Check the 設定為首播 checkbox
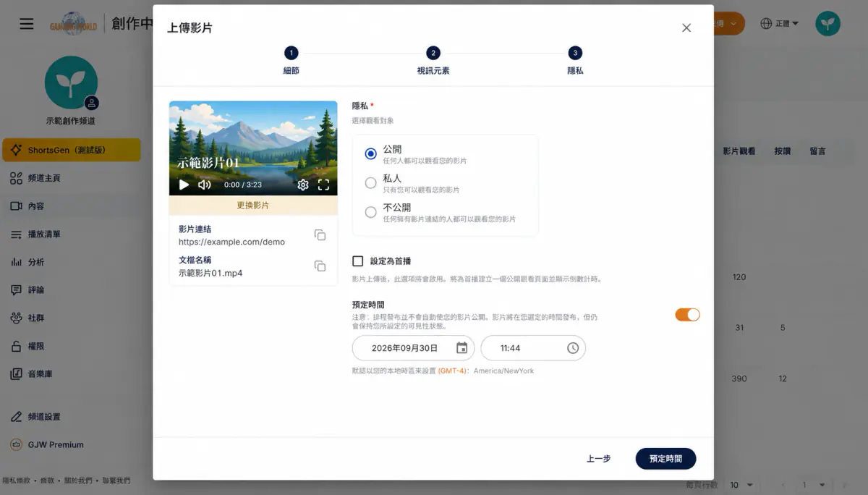The image size is (868, 495). [357, 261]
